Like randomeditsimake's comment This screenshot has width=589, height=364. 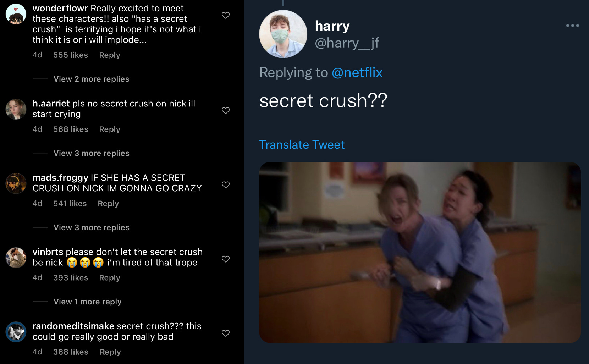(226, 333)
